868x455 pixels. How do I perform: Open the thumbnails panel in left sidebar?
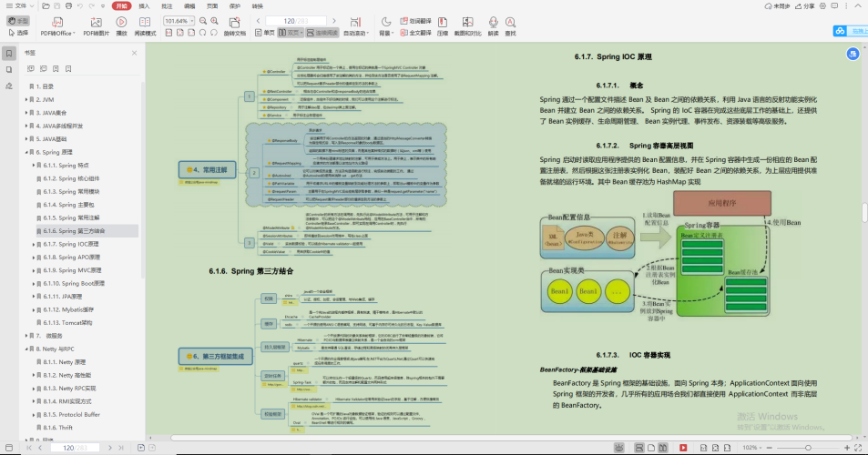click(9, 70)
